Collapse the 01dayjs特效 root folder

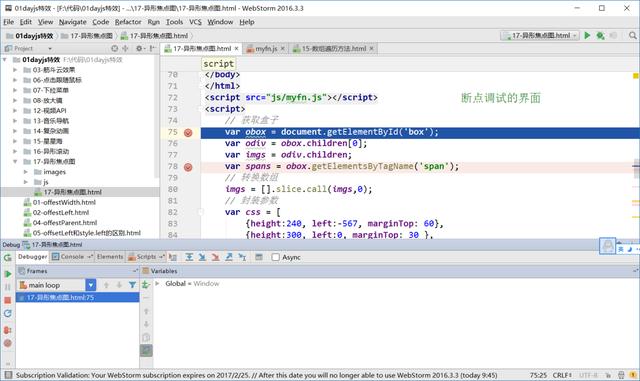5,60
